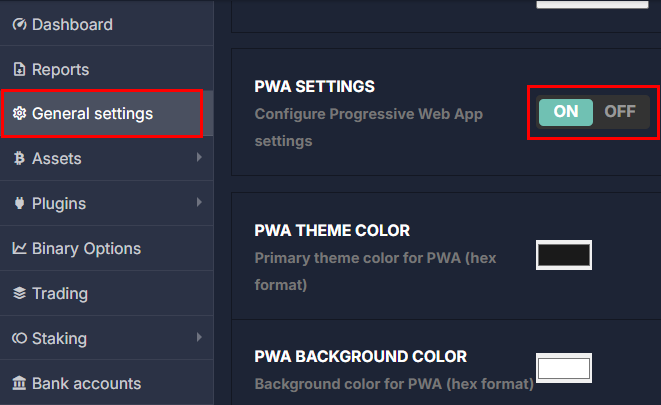Open the Reports menu item
Screen dimensions: 661x405
(x=60, y=70)
